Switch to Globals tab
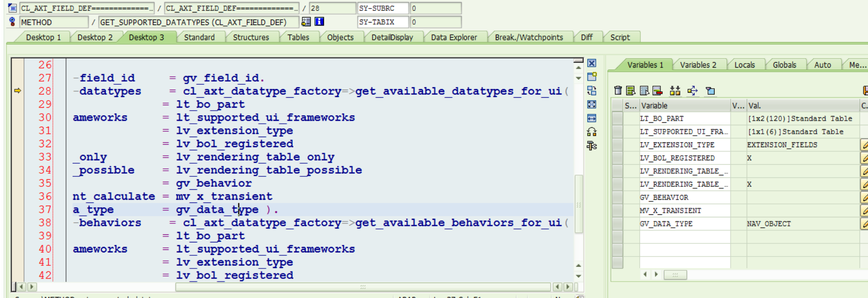The image size is (868, 298). [784, 65]
